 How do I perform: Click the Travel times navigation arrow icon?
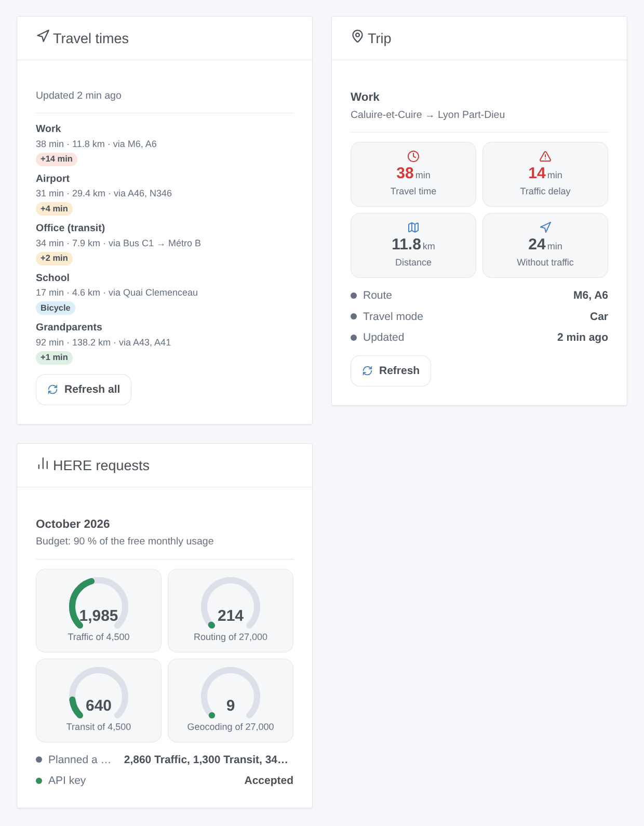[43, 36]
